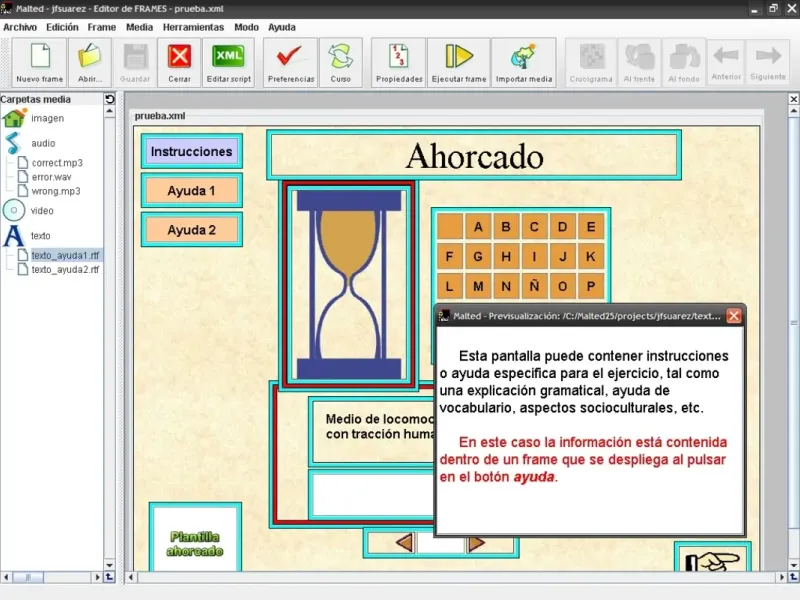800x600 pixels.
Task: Close the editor panel with the X
Action: (x=793, y=99)
